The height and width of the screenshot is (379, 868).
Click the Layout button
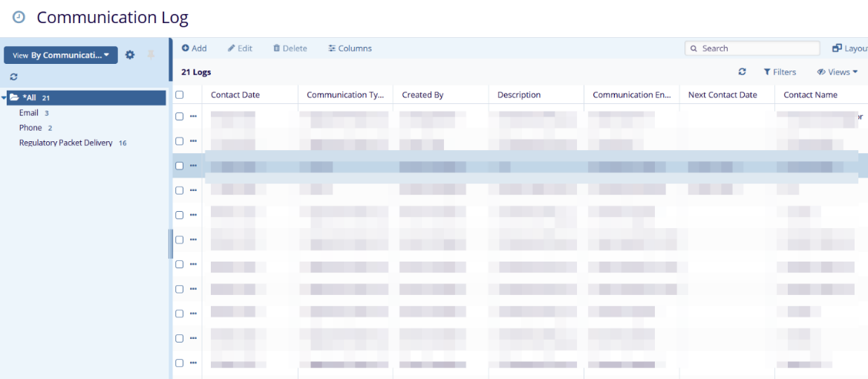[849, 48]
